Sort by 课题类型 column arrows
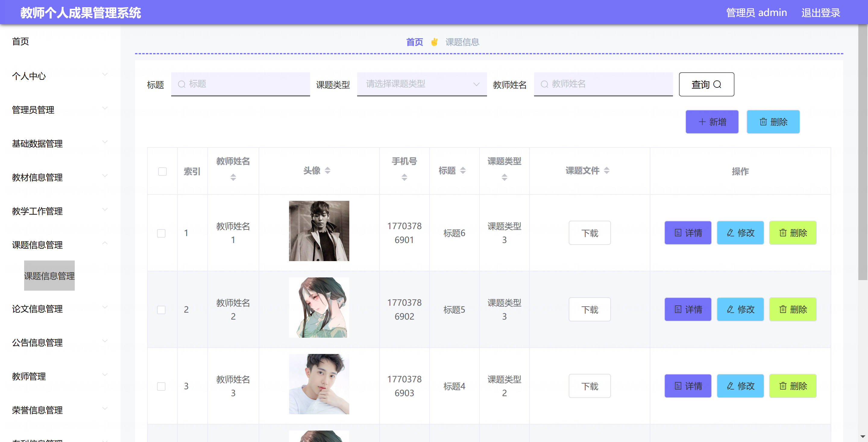This screenshot has width=868, height=442. (505, 177)
